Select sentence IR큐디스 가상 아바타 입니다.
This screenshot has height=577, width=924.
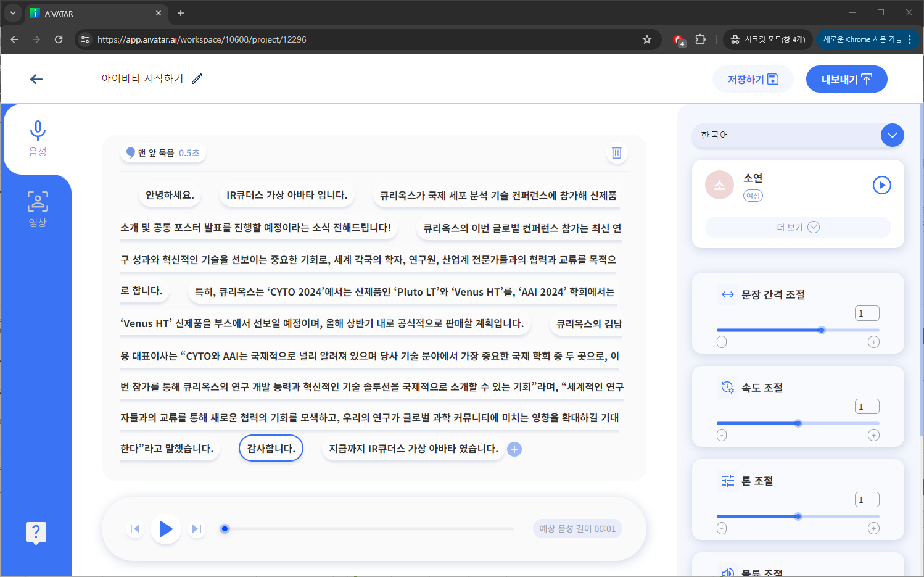point(287,195)
